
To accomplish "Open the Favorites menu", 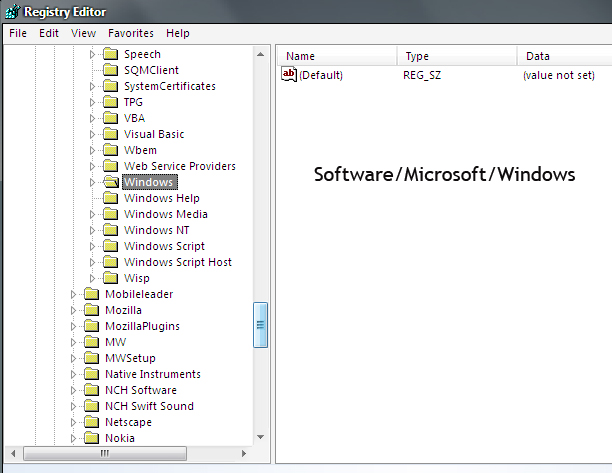I will click(x=131, y=33).
